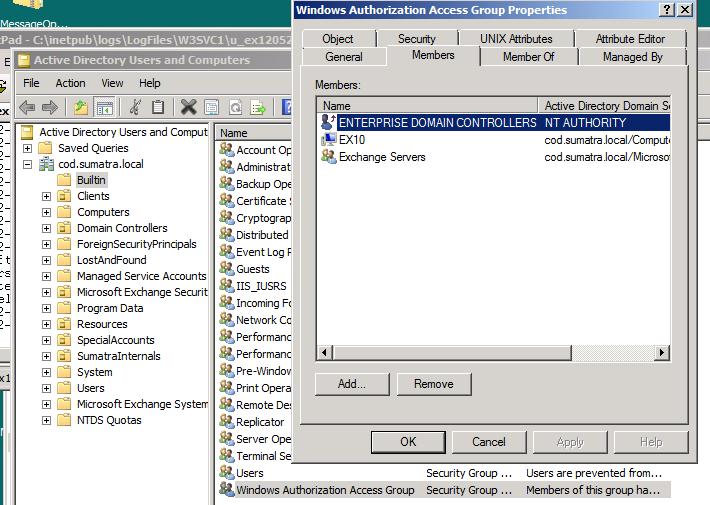Expand the SumatraInternals node
The height and width of the screenshot is (505, 710).
pos(46,356)
